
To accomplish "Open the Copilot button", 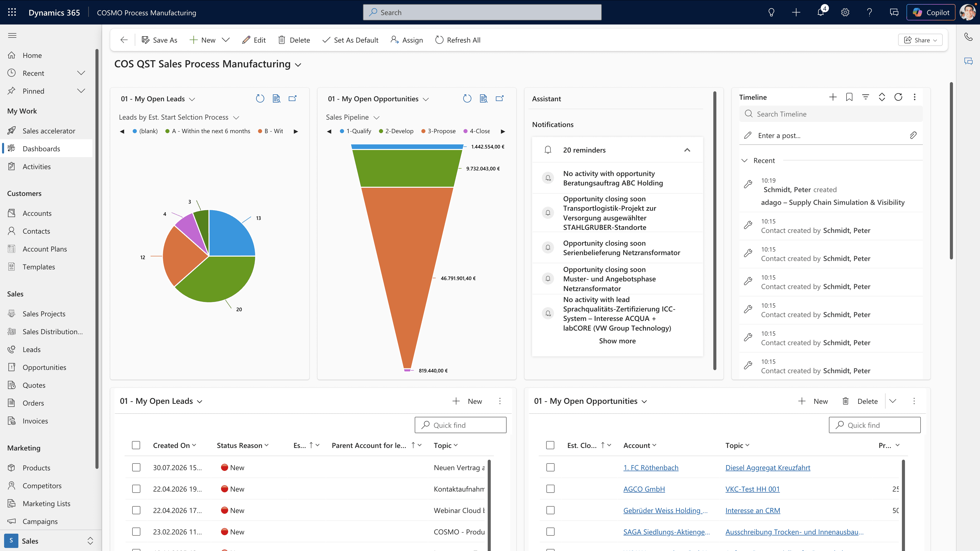I will click(x=930, y=12).
